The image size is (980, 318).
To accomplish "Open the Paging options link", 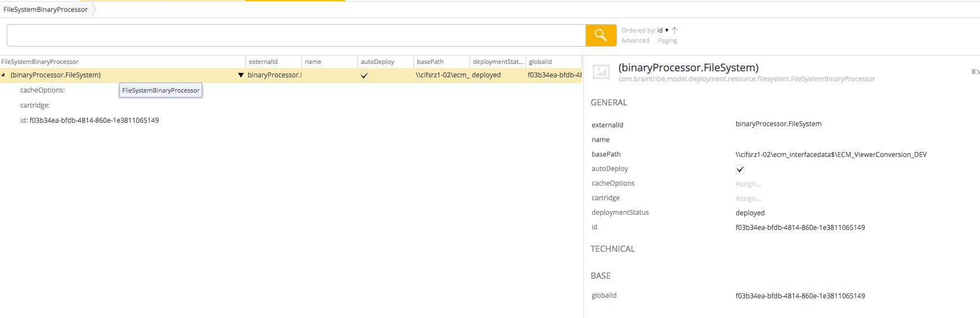I will [667, 40].
